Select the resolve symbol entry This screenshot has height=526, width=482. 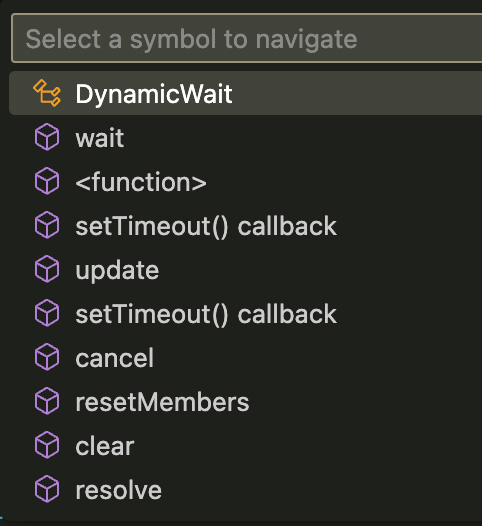(x=246, y=489)
